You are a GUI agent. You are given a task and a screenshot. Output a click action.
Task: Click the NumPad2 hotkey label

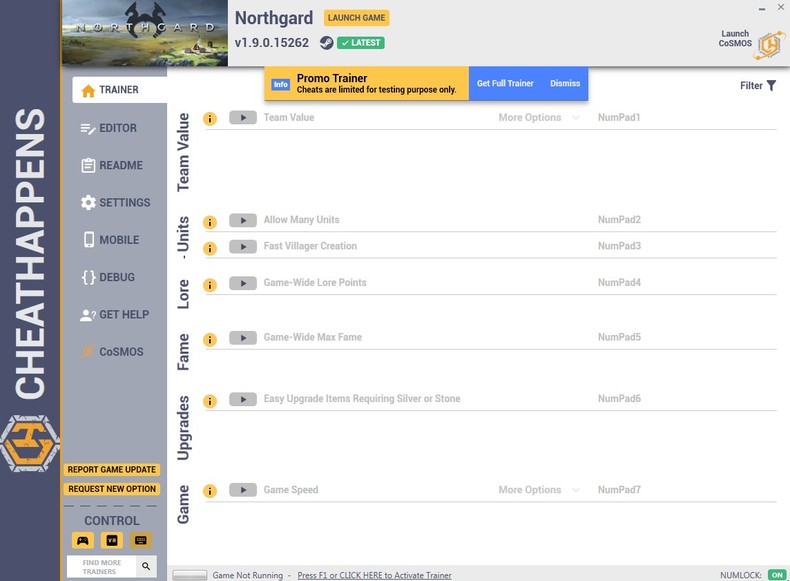[x=619, y=220]
